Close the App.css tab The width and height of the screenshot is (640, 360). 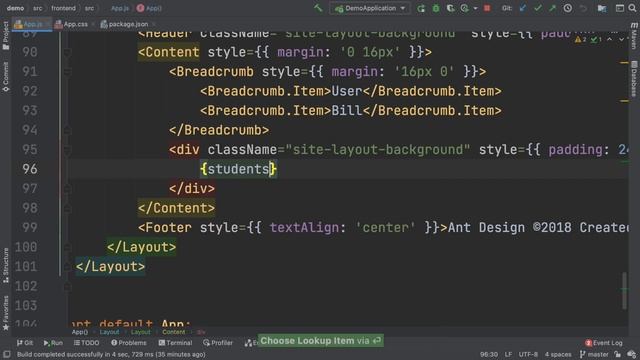coord(93,24)
